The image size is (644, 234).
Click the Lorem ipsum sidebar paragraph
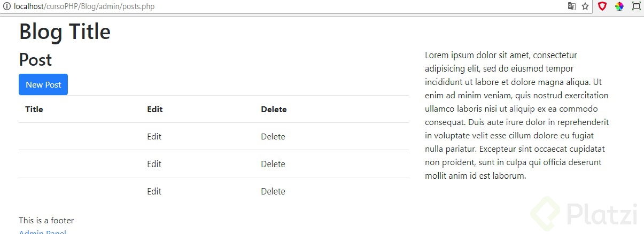pyautogui.click(x=517, y=115)
